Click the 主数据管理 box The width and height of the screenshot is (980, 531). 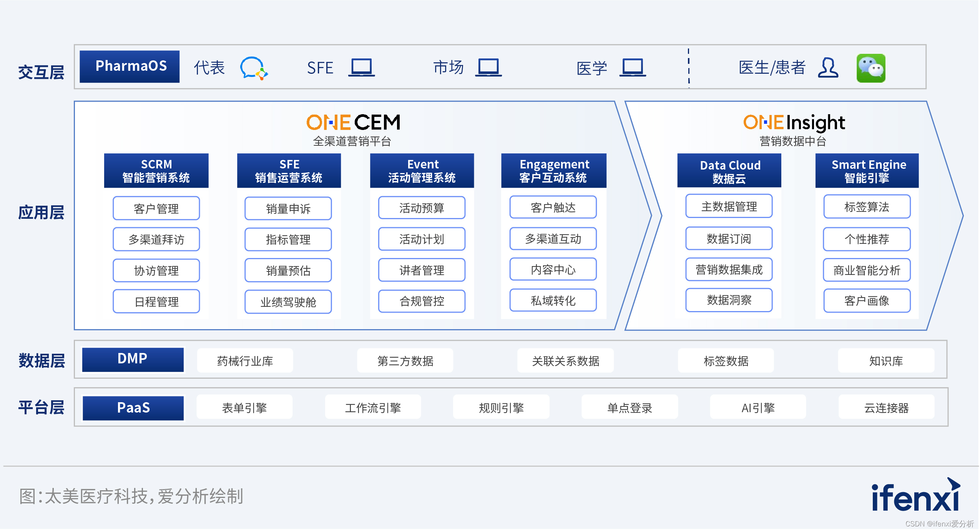729,206
